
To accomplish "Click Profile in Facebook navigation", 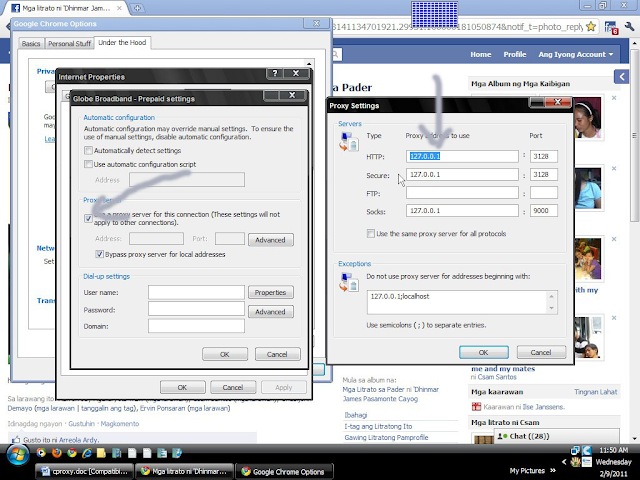I will (x=515, y=54).
